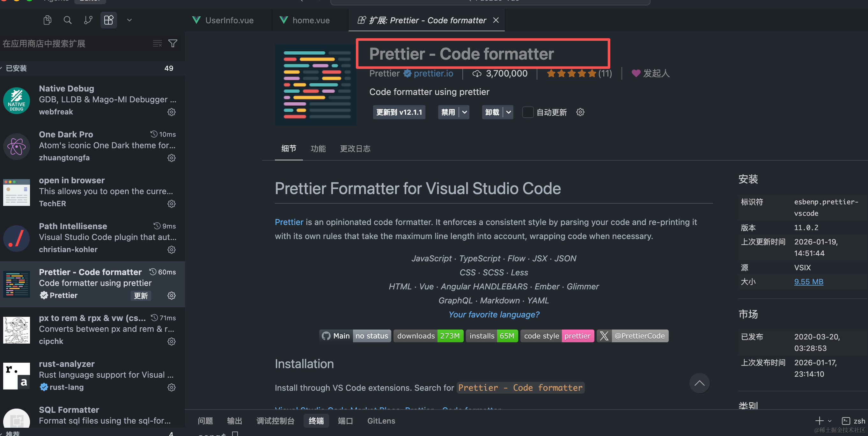Open manage gear next to auto update
The height and width of the screenshot is (436, 868).
pyautogui.click(x=580, y=112)
